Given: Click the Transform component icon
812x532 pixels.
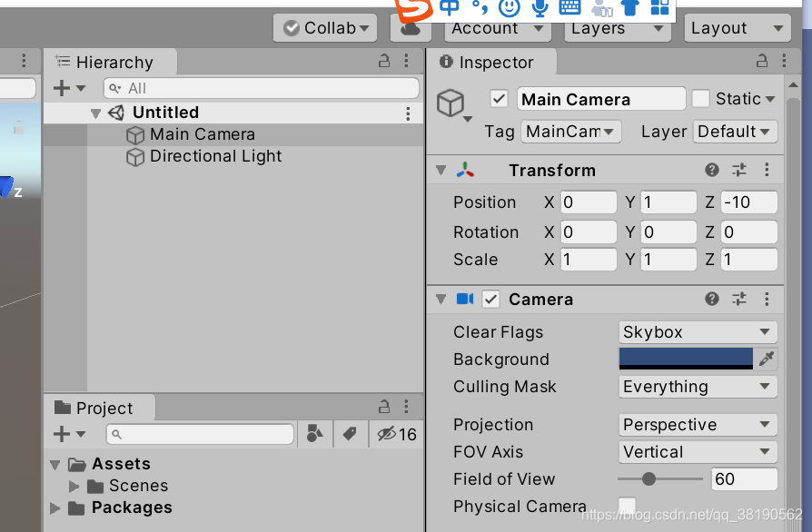Looking at the screenshot, I should (x=465, y=170).
